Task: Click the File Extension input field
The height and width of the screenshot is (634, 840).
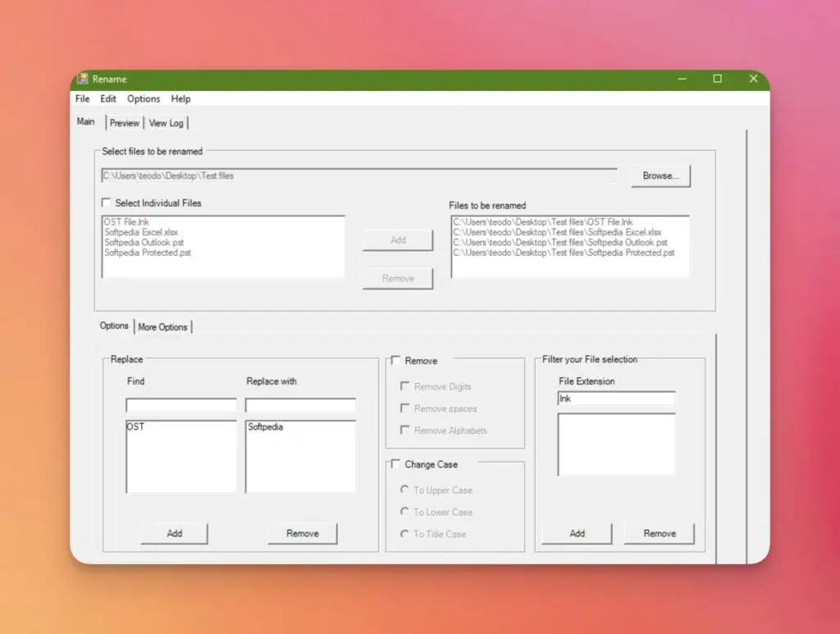Action: [616, 399]
